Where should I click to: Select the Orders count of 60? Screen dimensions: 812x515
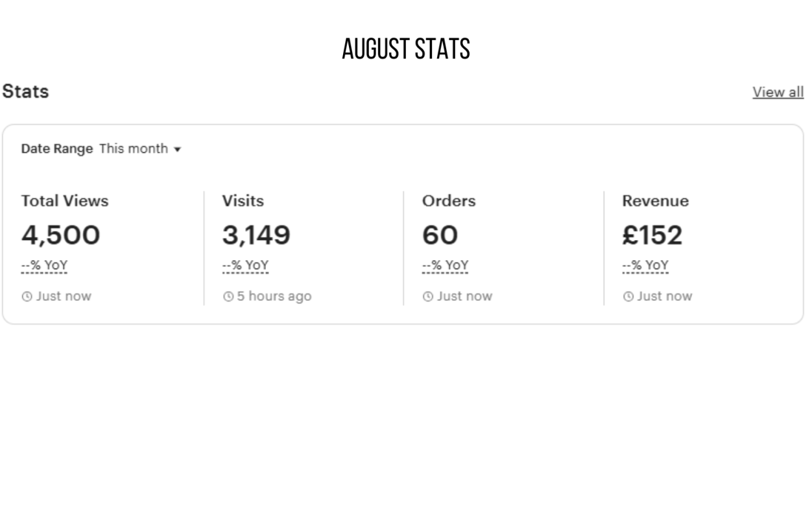click(x=440, y=235)
